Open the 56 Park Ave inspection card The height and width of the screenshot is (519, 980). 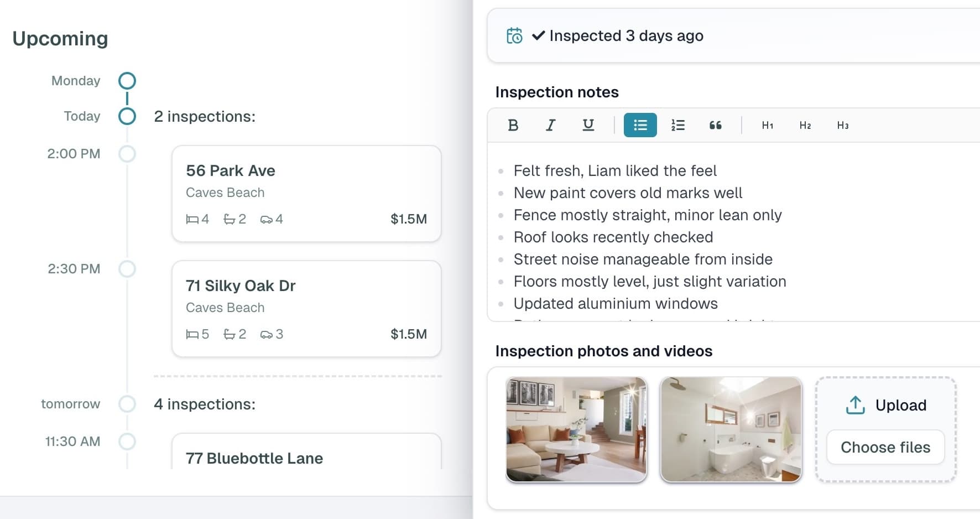tap(306, 194)
